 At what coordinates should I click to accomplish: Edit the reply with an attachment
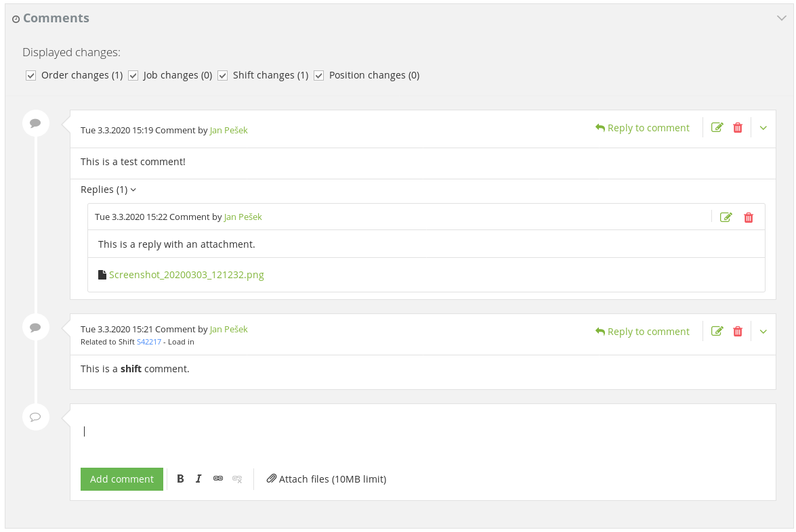pos(726,217)
